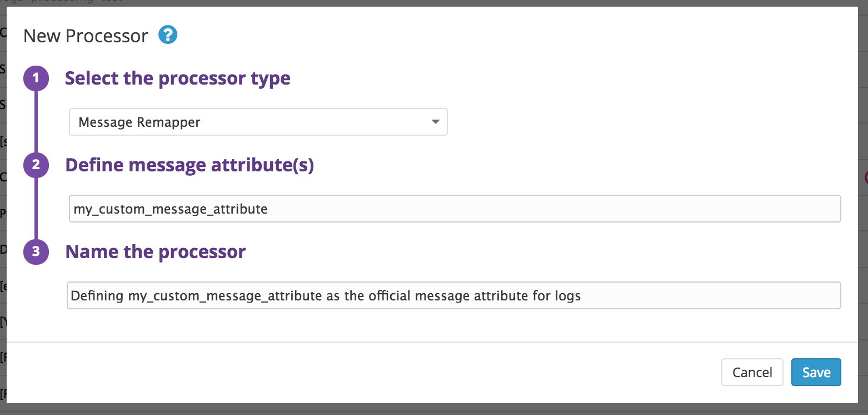Click the dropdown caret arrow
Viewport: 868px width, 415px height.
[436, 122]
